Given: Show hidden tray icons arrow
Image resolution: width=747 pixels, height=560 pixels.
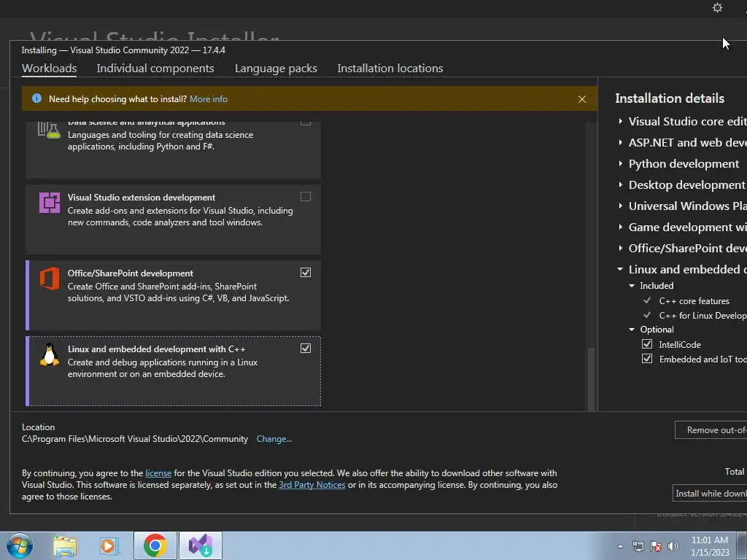Looking at the screenshot, I should 620,546.
